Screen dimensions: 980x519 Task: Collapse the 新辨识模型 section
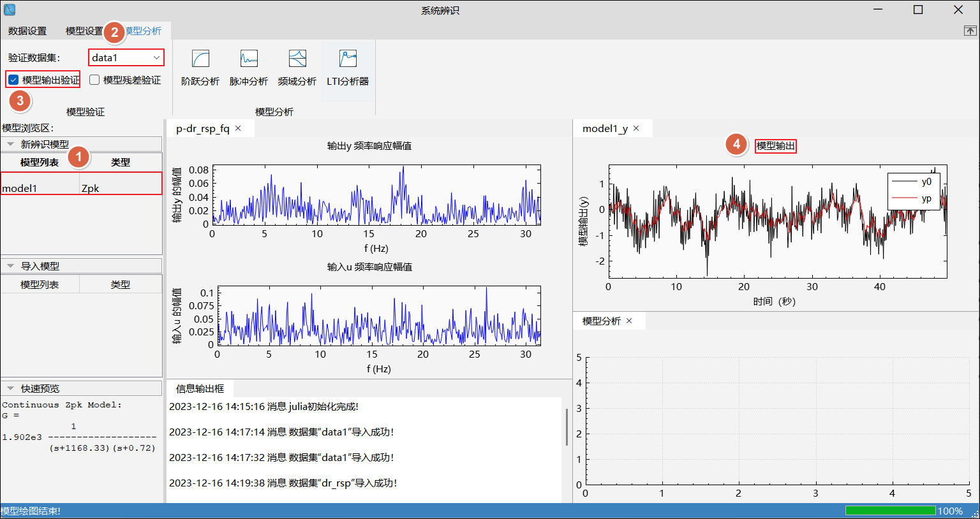tap(10, 144)
